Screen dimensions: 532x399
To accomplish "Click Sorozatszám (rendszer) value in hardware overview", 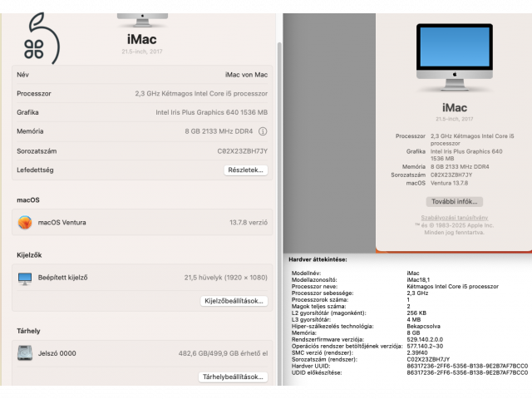I will point(428,359).
